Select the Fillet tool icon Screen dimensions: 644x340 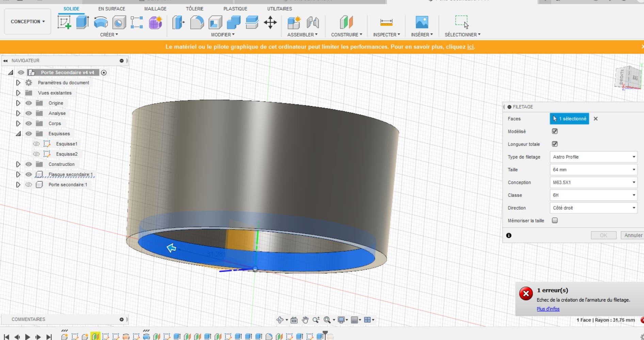(197, 22)
